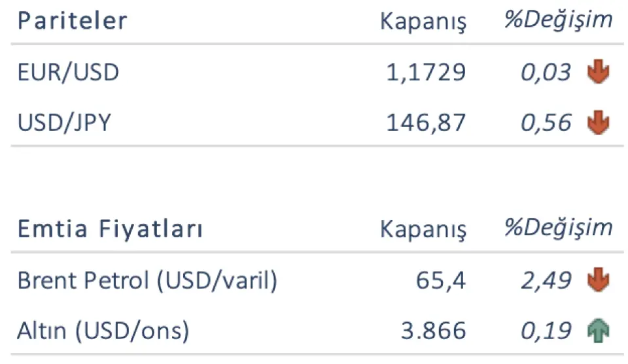Click %Değişim header in Emtia Fiyatları table
628x364 pixels.
point(558,228)
